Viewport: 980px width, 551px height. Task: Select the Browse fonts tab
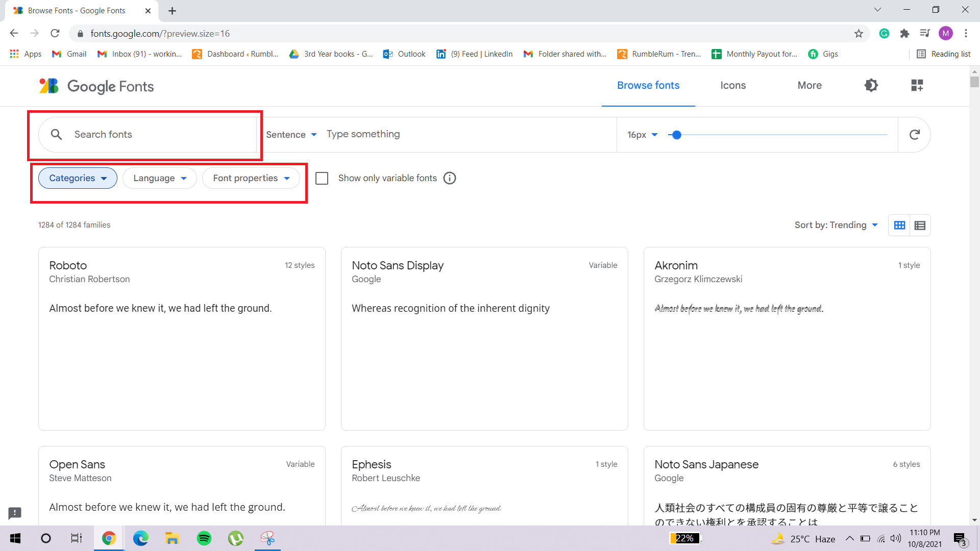648,85
